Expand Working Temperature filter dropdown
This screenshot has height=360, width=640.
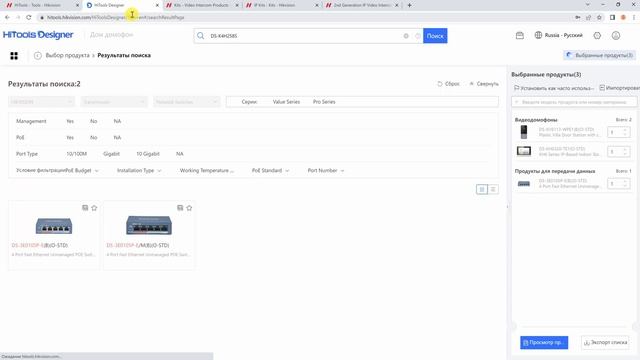point(207,171)
